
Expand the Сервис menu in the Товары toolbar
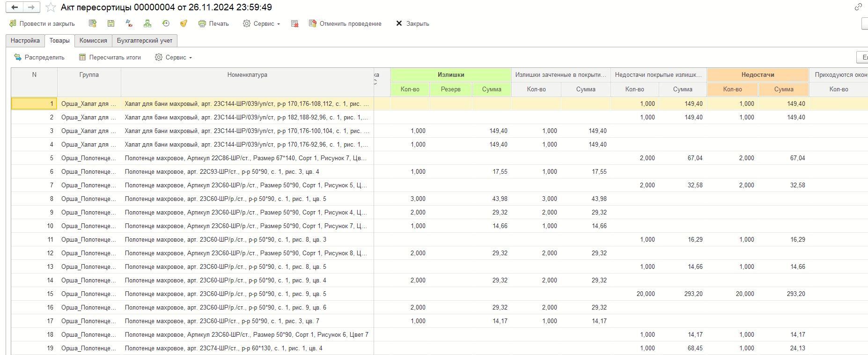click(173, 57)
